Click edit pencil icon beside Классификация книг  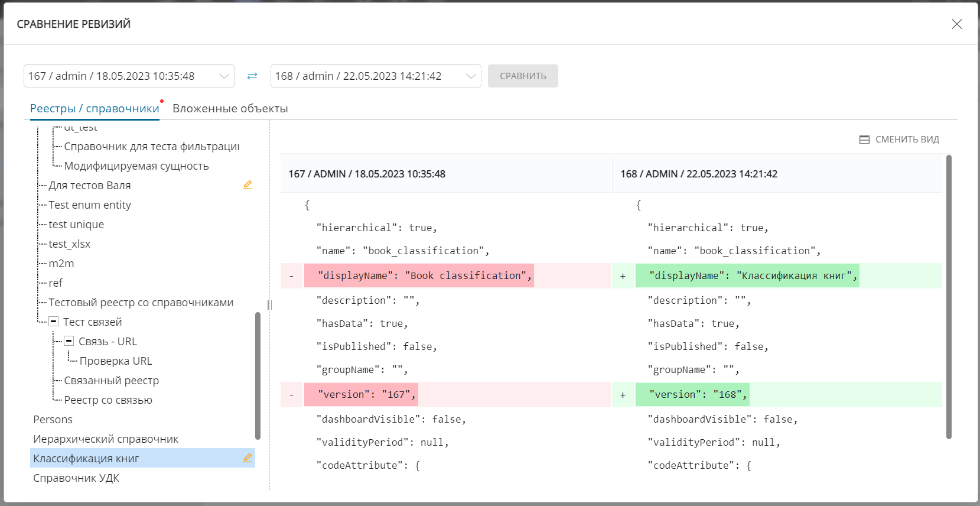coord(248,458)
